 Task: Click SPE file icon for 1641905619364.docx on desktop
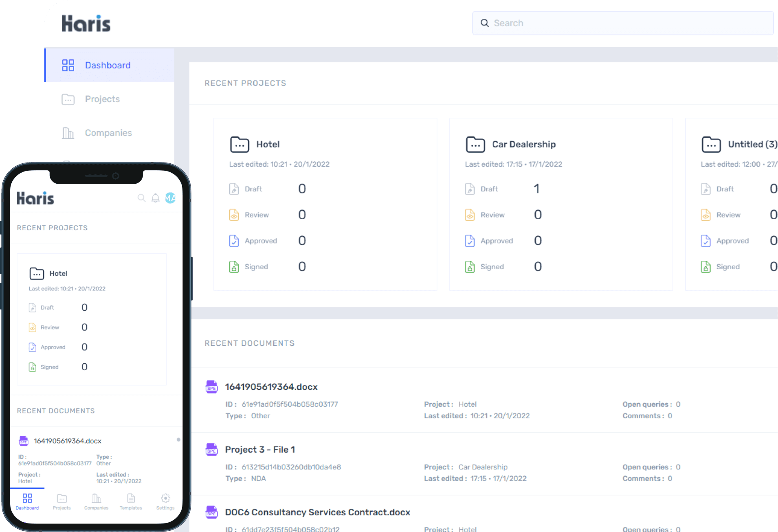click(211, 387)
